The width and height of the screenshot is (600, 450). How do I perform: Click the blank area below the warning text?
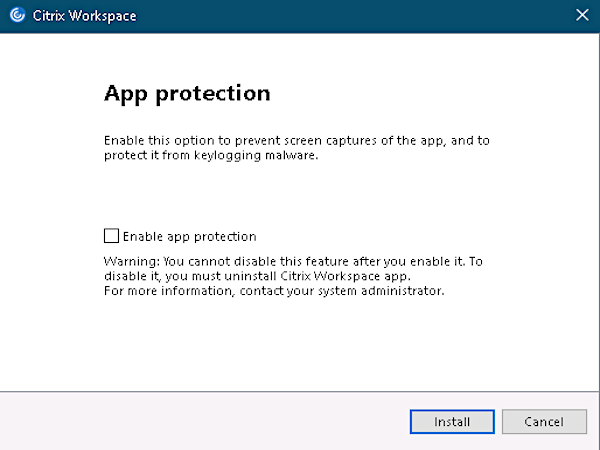pyautogui.click(x=297, y=344)
